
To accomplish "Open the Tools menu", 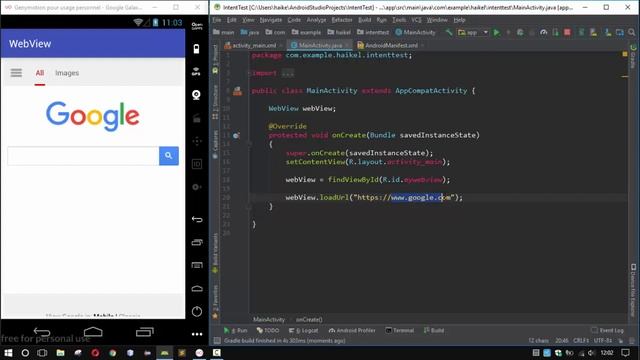I will tap(399, 20).
